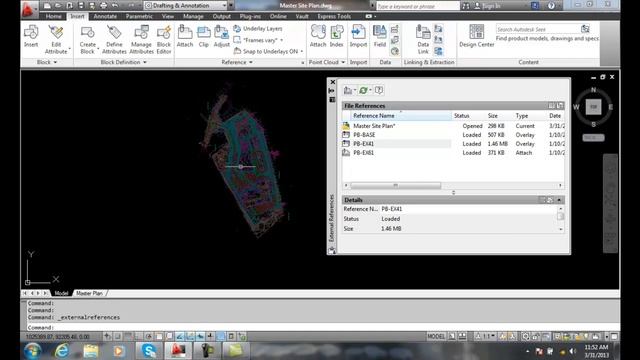Screen dimensions: 640x360
Task: Click the Help icon in External References
Action: (379, 90)
